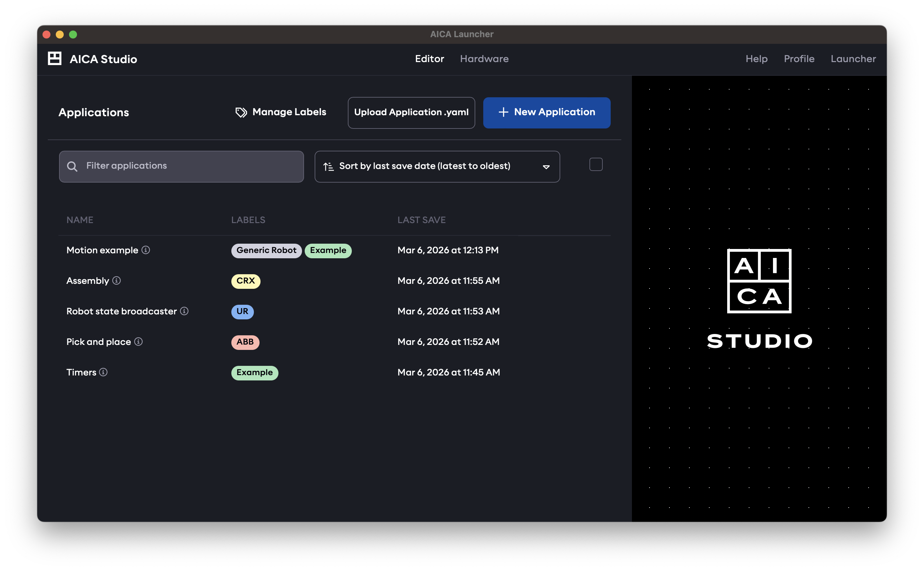Expand the sort options chevron
Viewport: 924px width, 571px height.
tap(546, 167)
